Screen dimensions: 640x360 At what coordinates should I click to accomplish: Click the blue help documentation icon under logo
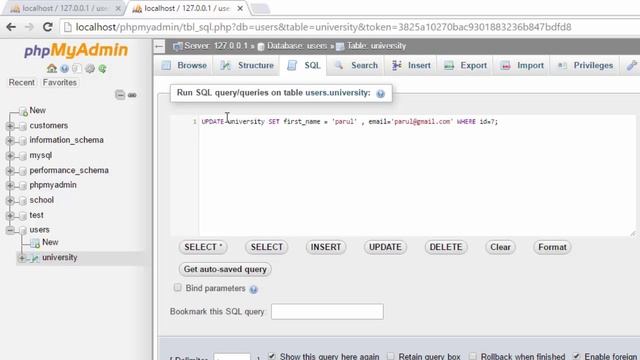[64, 69]
